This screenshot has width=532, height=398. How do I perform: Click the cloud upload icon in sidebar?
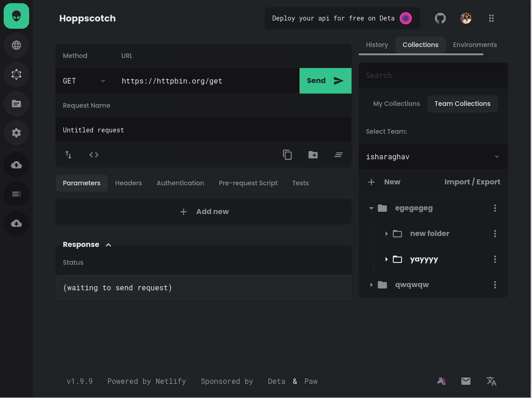point(16,165)
